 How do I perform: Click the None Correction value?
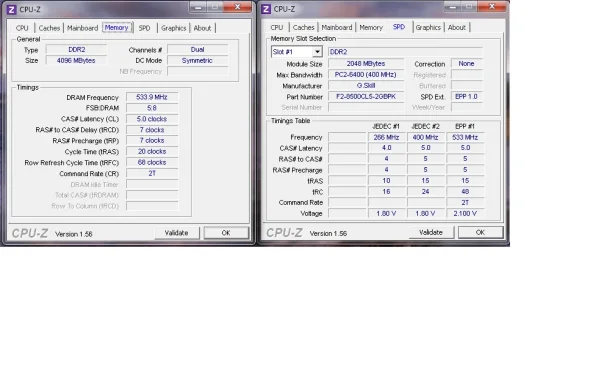[466, 64]
